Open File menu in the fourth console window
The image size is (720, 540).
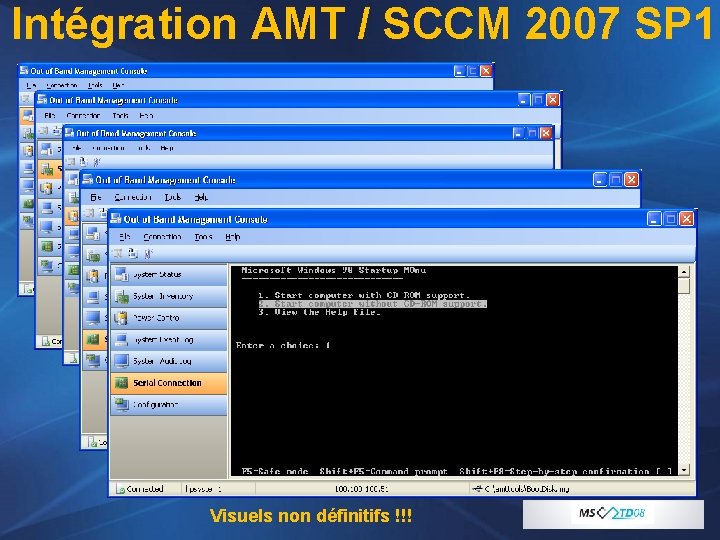point(96,197)
